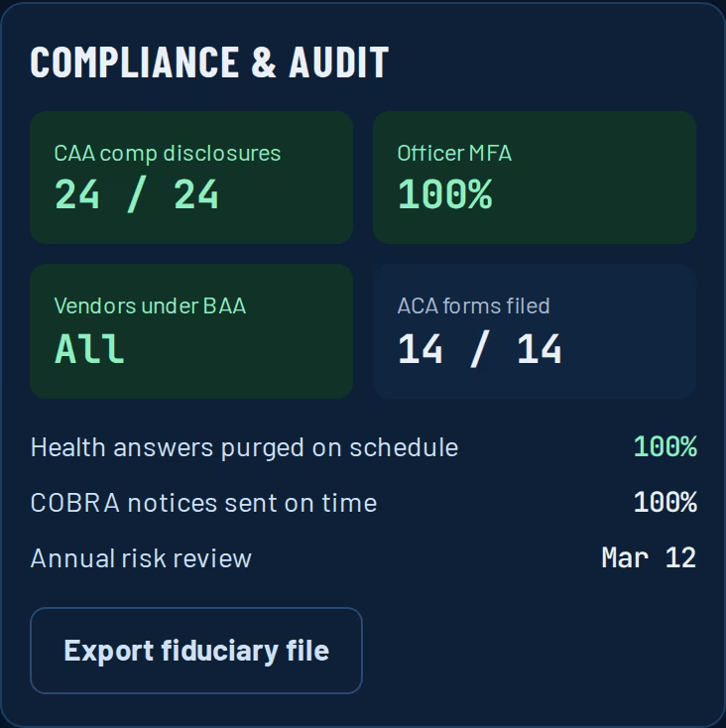Select the Officer MFA card
Viewport: 726px width, 728px height.
point(535,178)
